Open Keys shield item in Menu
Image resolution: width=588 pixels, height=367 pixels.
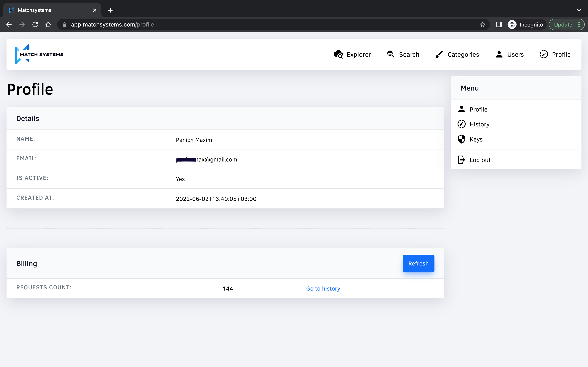click(476, 139)
